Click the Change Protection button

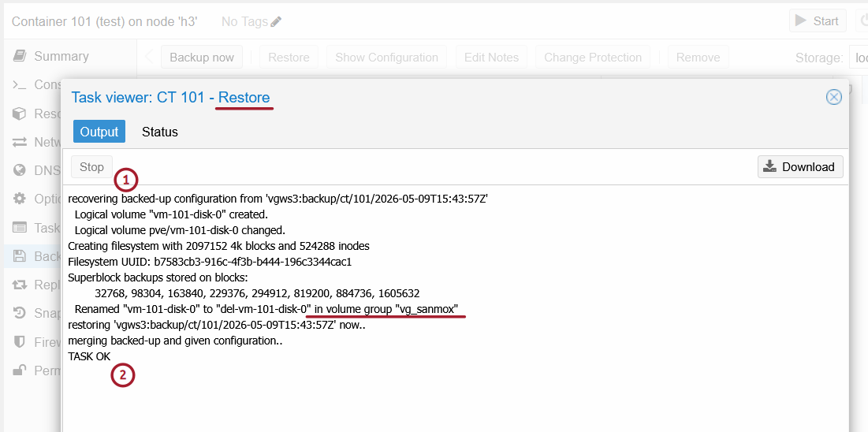coord(593,57)
